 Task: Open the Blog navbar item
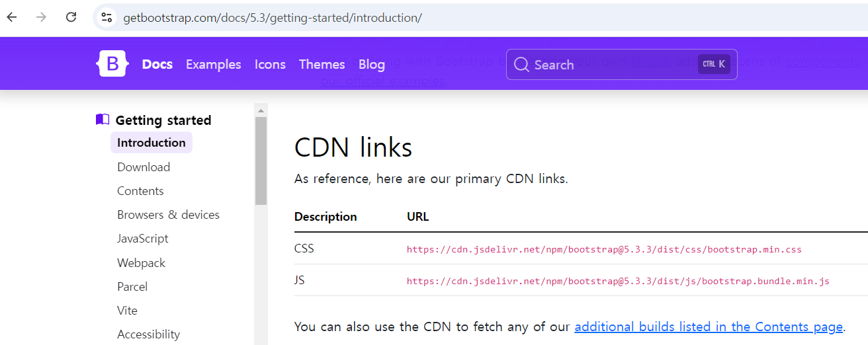pos(372,64)
